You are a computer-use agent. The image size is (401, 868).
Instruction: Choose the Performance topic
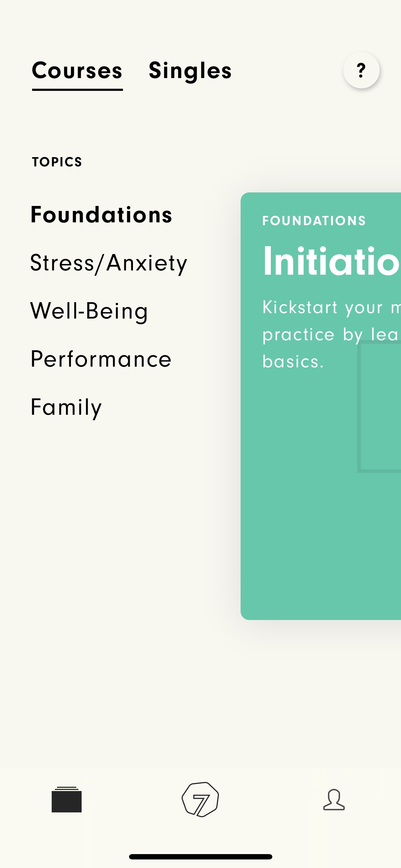[101, 359]
